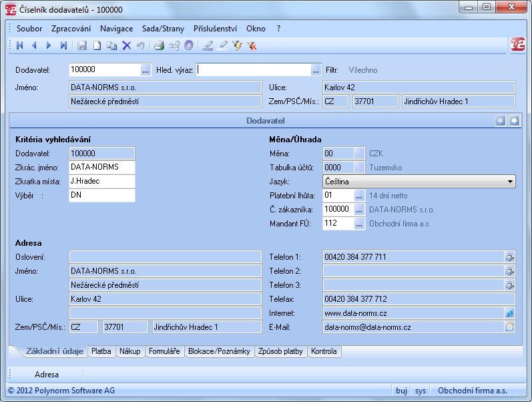Open the Dodavatel lookup ellipsis button

pos(146,70)
